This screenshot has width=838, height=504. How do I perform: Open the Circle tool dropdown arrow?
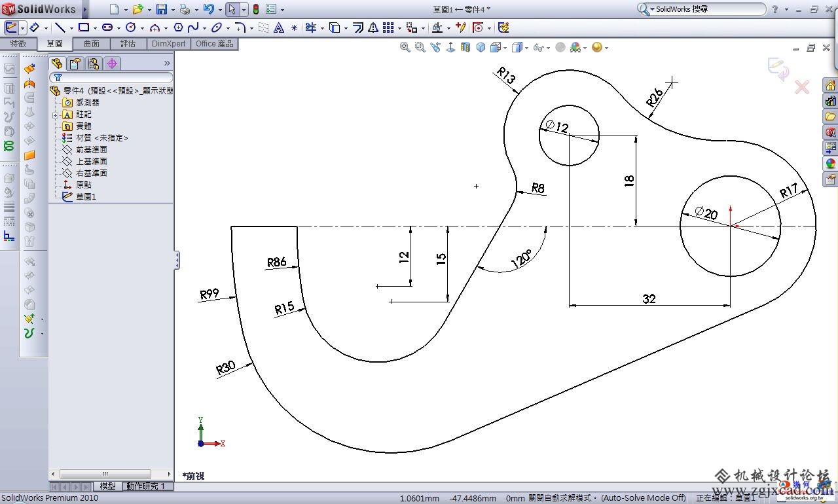point(141,28)
